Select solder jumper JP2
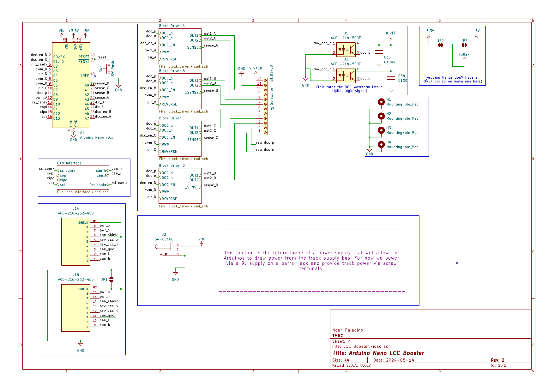This screenshot has width=554, height=392. [441, 45]
